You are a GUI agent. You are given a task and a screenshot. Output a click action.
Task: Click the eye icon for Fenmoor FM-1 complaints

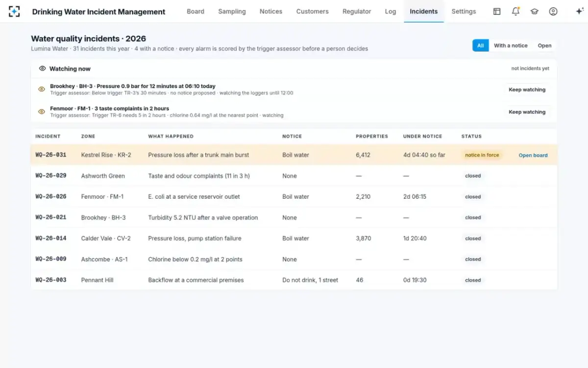[x=42, y=112]
